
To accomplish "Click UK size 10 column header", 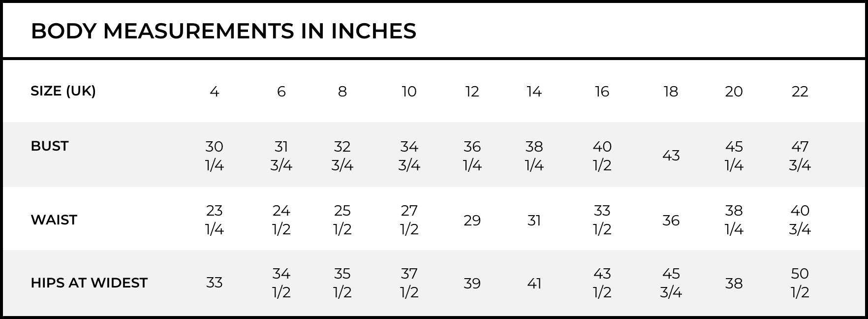I will point(409,92).
